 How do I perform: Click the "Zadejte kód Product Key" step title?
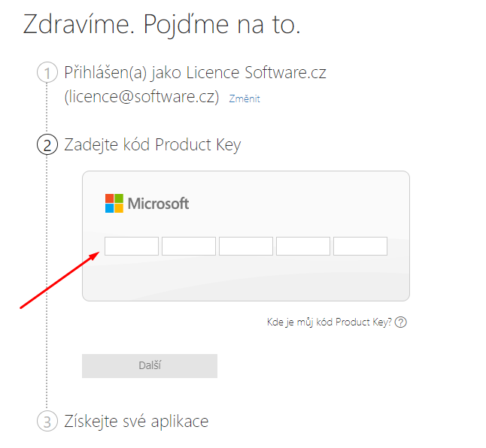point(153,145)
